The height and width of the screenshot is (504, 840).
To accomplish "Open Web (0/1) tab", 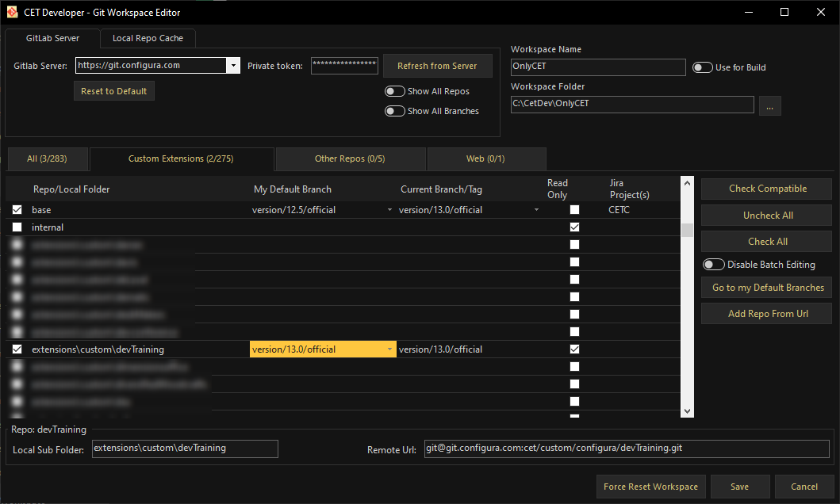I will point(486,159).
